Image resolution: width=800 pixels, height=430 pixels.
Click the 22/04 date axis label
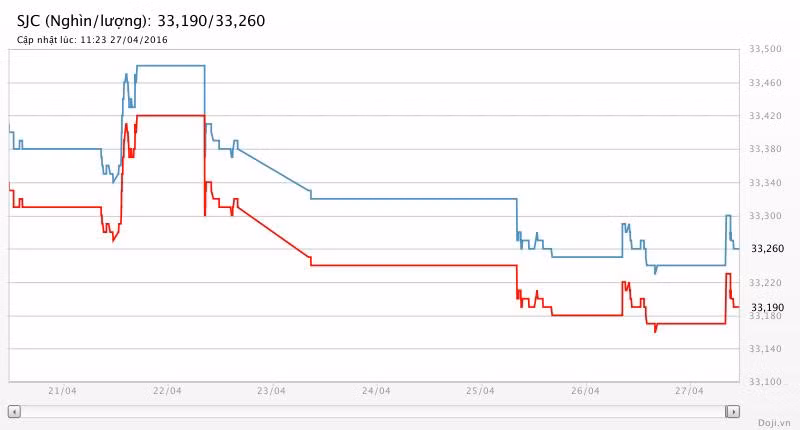pyautogui.click(x=167, y=391)
